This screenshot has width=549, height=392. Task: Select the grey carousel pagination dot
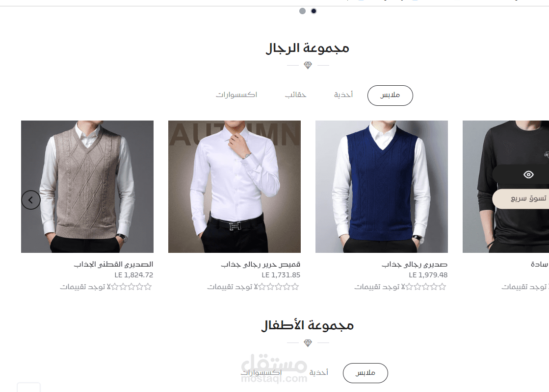(x=303, y=11)
